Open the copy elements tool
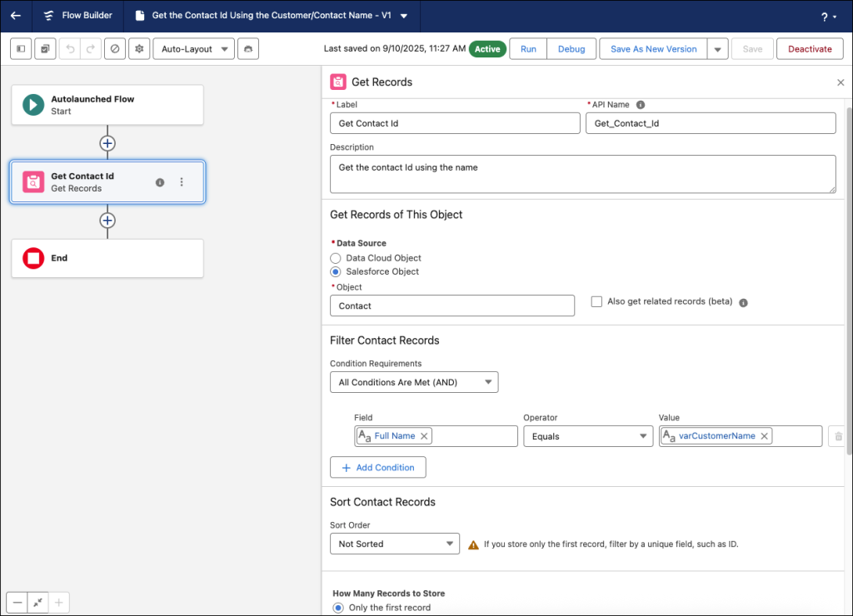 click(x=45, y=48)
